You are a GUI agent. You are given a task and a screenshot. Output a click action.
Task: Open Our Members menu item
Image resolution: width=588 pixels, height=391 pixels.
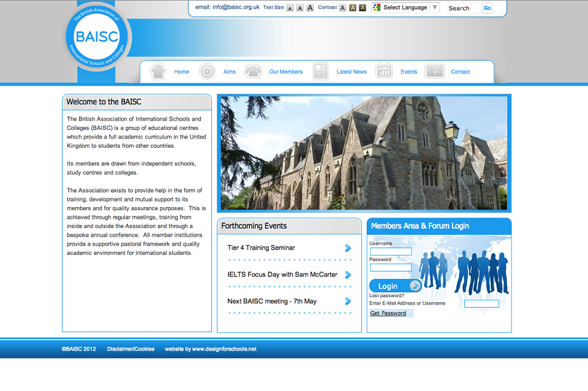[x=286, y=72]
